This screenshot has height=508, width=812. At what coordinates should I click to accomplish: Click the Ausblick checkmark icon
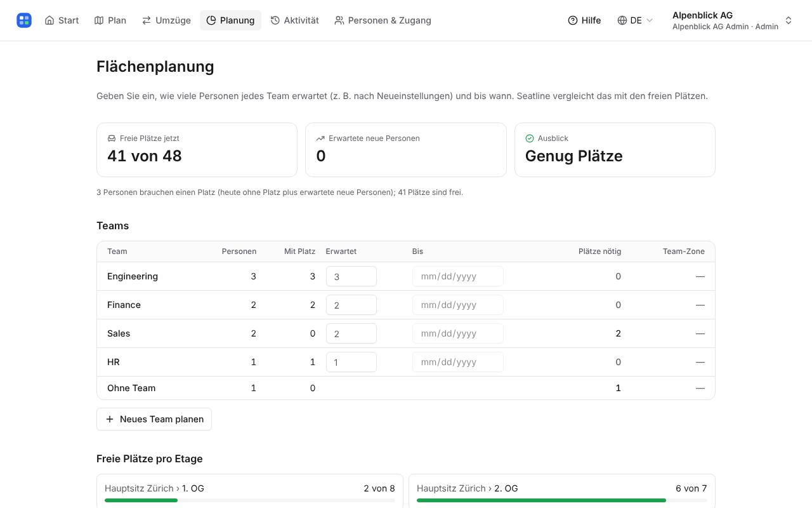pos(530,138)
